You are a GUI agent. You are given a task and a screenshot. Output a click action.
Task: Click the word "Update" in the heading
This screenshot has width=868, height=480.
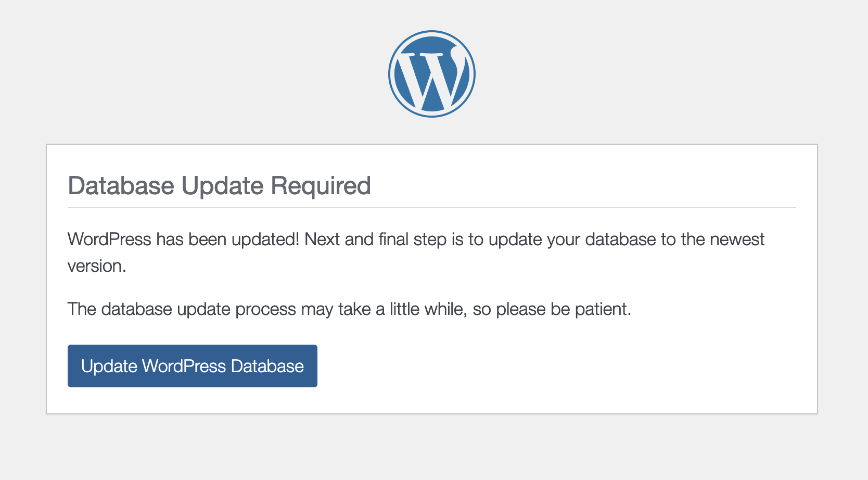pos(223,186)
